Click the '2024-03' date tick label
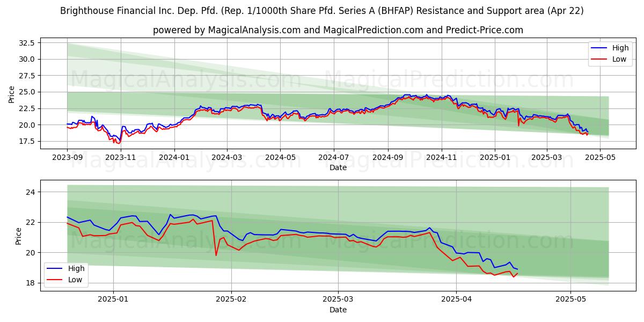Screen dimensions: 644x322 tap(226, 157)
